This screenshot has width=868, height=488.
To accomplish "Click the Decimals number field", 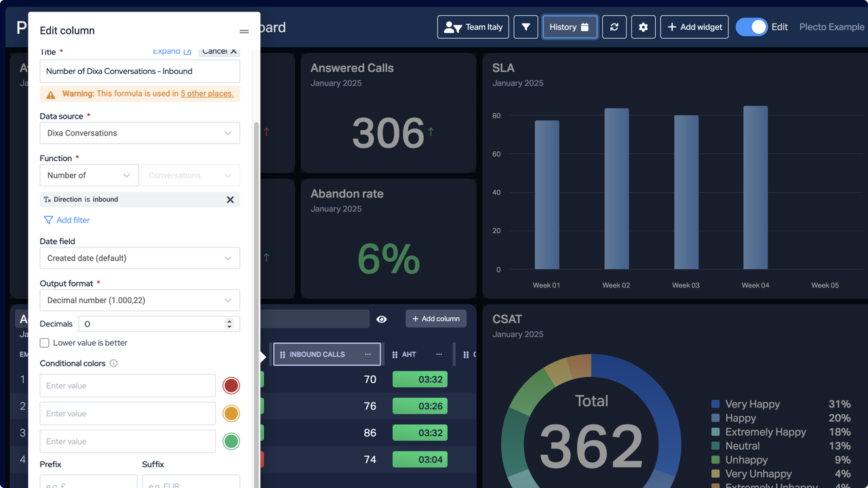I will tap(159, 325).
